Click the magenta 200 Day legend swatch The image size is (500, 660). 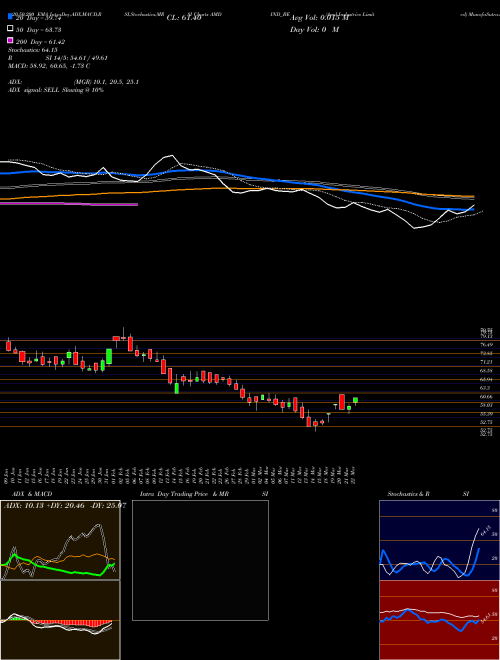(11, 40)
